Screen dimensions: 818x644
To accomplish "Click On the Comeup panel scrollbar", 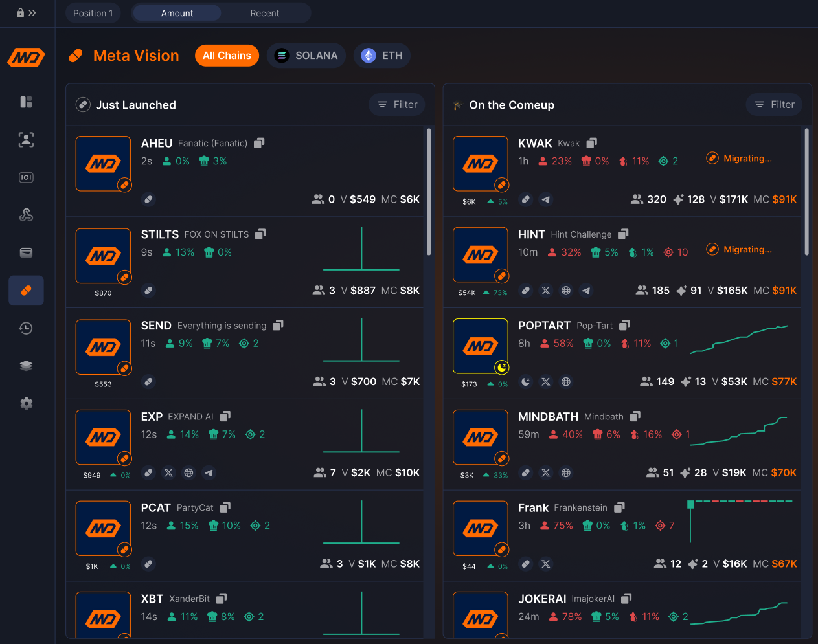I will click(806, 192).
